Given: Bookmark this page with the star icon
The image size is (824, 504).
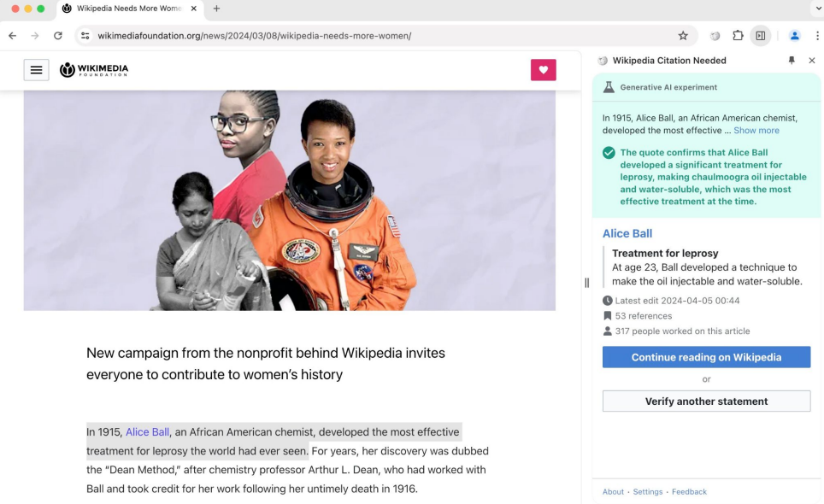Looking at the screenshot, I should [x=683, y=36].
